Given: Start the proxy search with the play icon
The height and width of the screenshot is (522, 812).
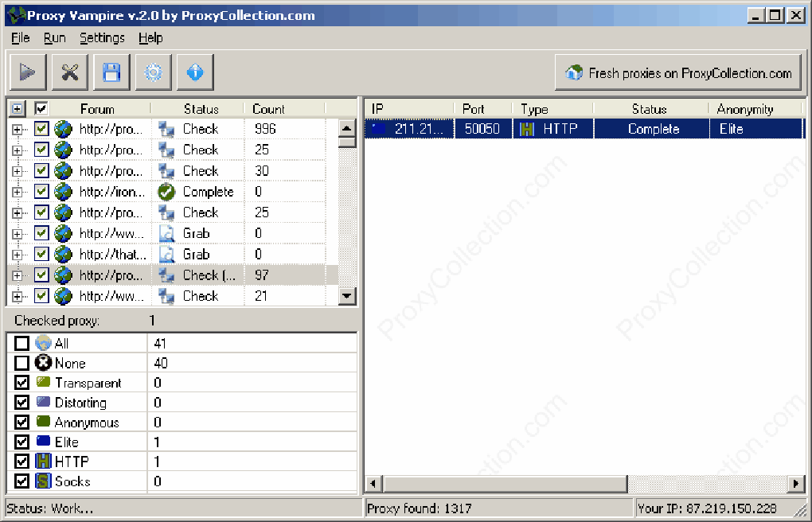Looking at the screenshot, I should point(28,72).
